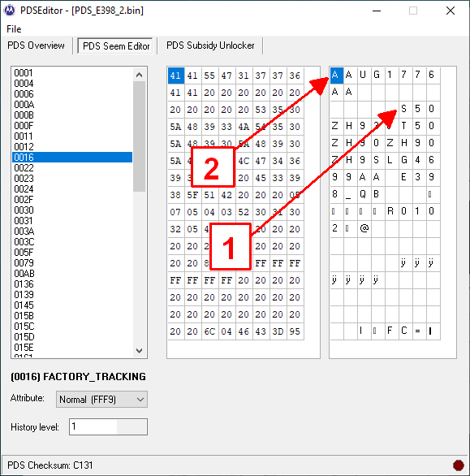Click the Motorola app icon in title bar
Viewport: 470px width, 476px height.
click(10, 11)
